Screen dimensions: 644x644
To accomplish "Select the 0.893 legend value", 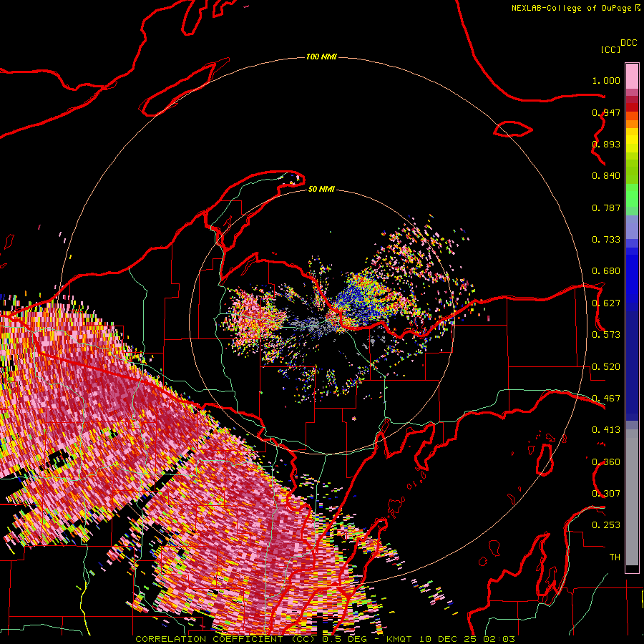I will tap(606, 144).
